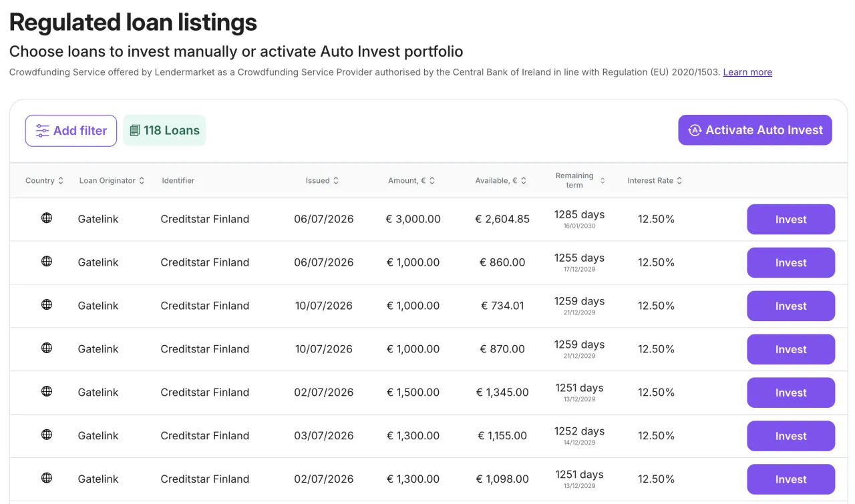Sort the table by Country column
The width and height of the screenshot is (855, 504).
coord(44,181)
